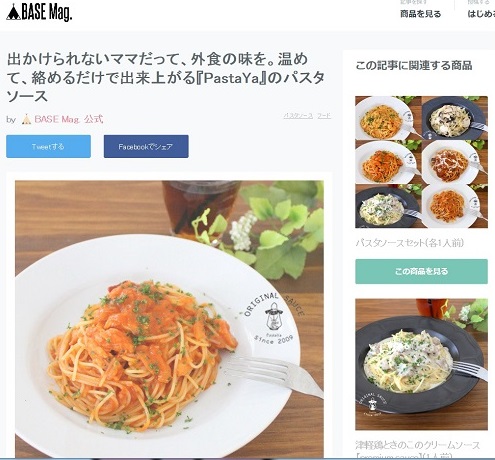This screenshot has height=460, width=495.
Task: Click 津軽鶏ときのこのクリームソース product title
Action: 418,445
